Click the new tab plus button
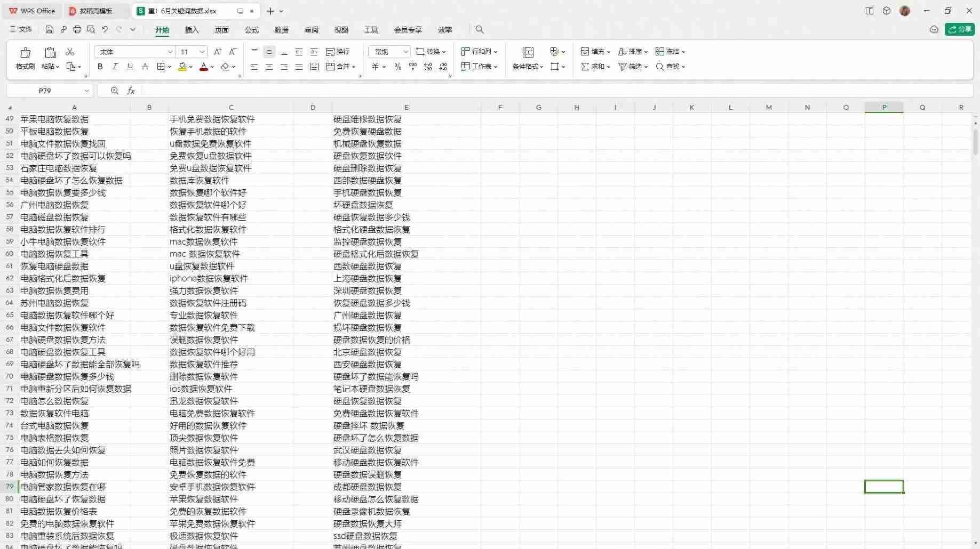Viewport: 980px width, 549px height. [270, 11]
